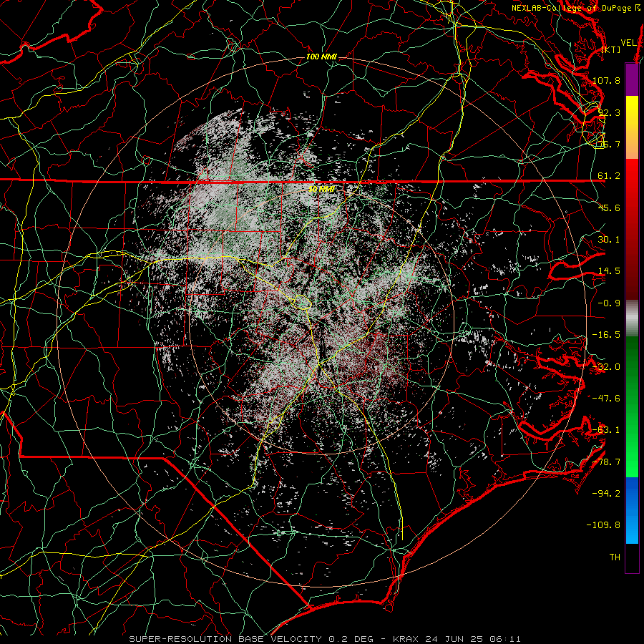Click the red segment of the color bar
Viewport: 644px width, 644px height.
[632, 229]
